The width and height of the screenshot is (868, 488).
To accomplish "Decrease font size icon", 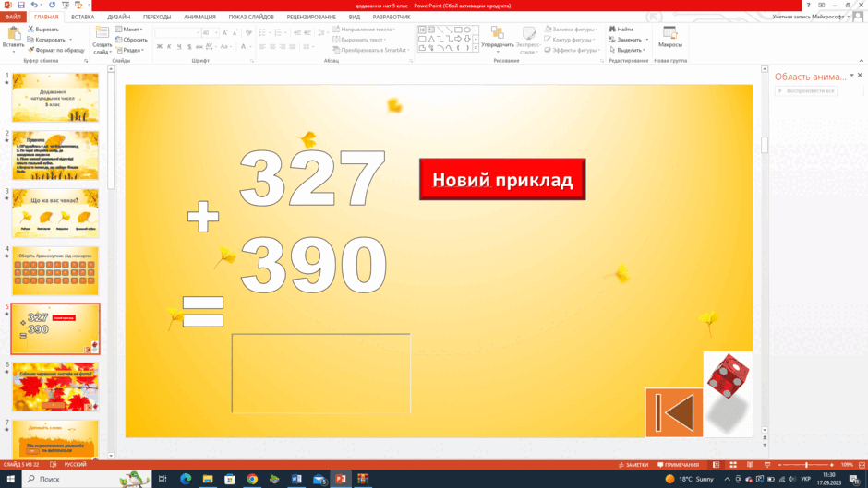I will pos(235,32).
